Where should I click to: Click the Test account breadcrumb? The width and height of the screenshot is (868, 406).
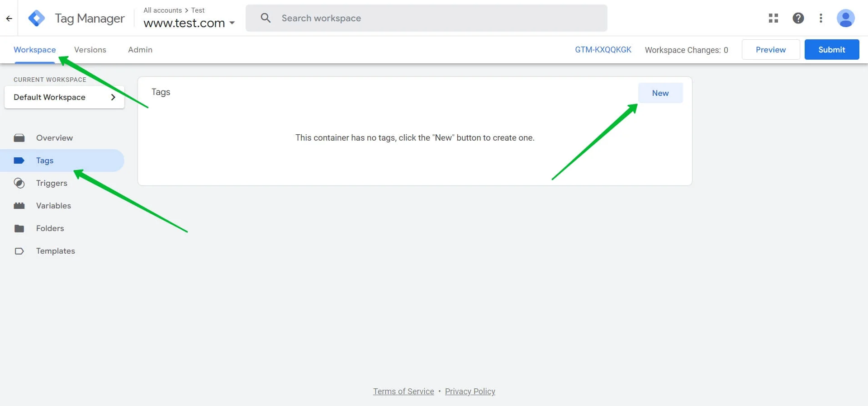pos(198,10)
